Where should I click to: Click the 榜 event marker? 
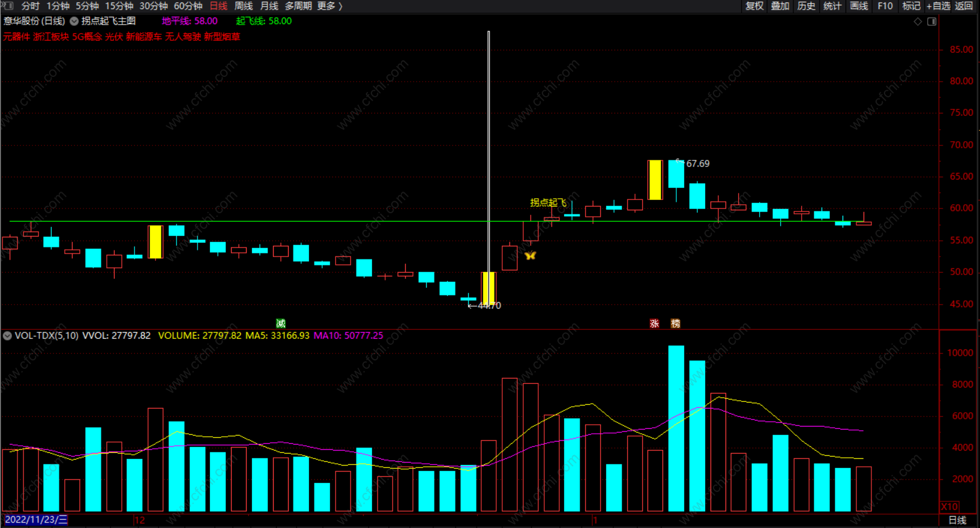pos(675,323)
